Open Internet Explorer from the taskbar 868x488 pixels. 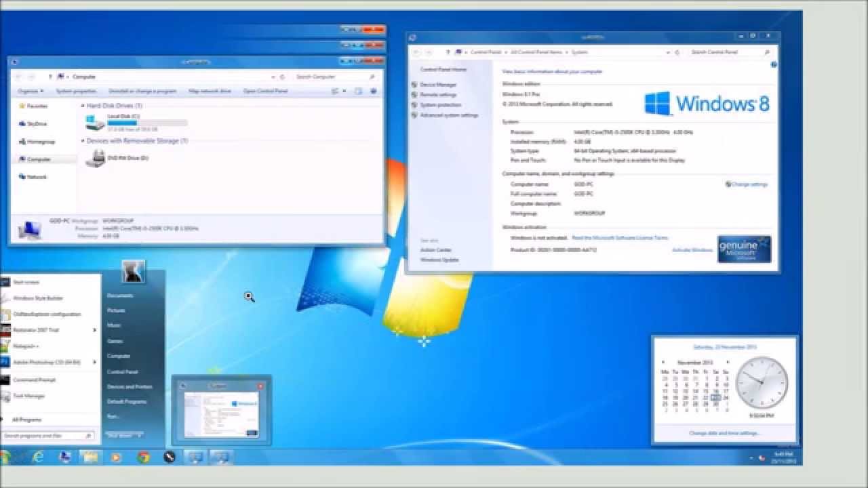[38, 457]
